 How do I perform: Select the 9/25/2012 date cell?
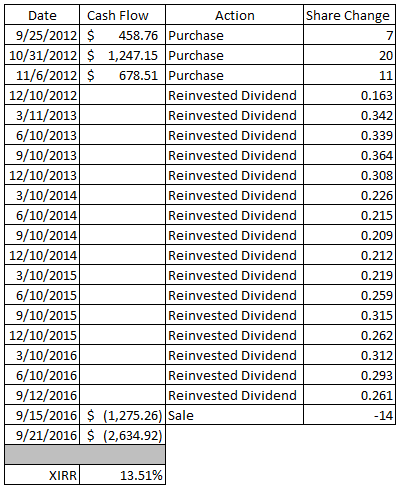tap(42, 35)
